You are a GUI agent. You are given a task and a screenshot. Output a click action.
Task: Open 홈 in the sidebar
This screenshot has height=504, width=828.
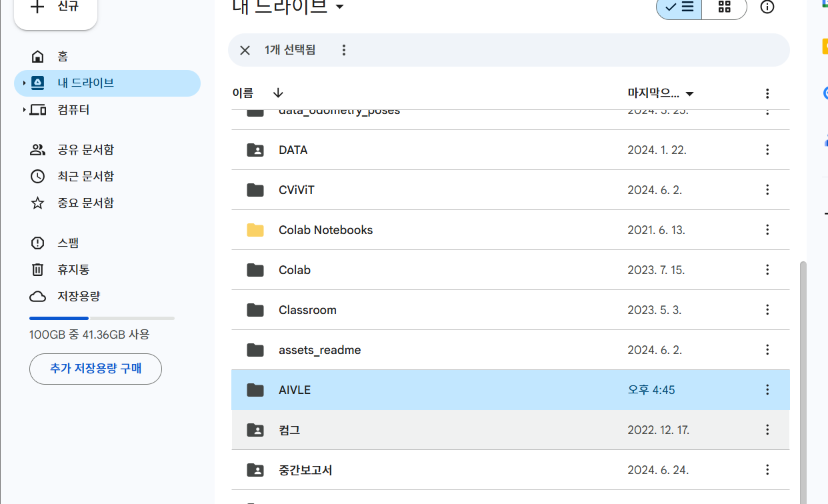coord(107,57)
